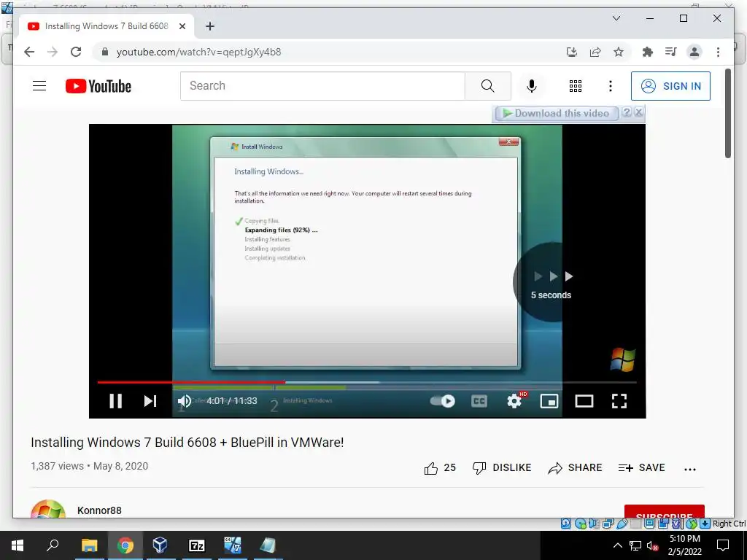Open taskbar search
Viewport: 747px width, 560px height.
(x=53, y=545)
